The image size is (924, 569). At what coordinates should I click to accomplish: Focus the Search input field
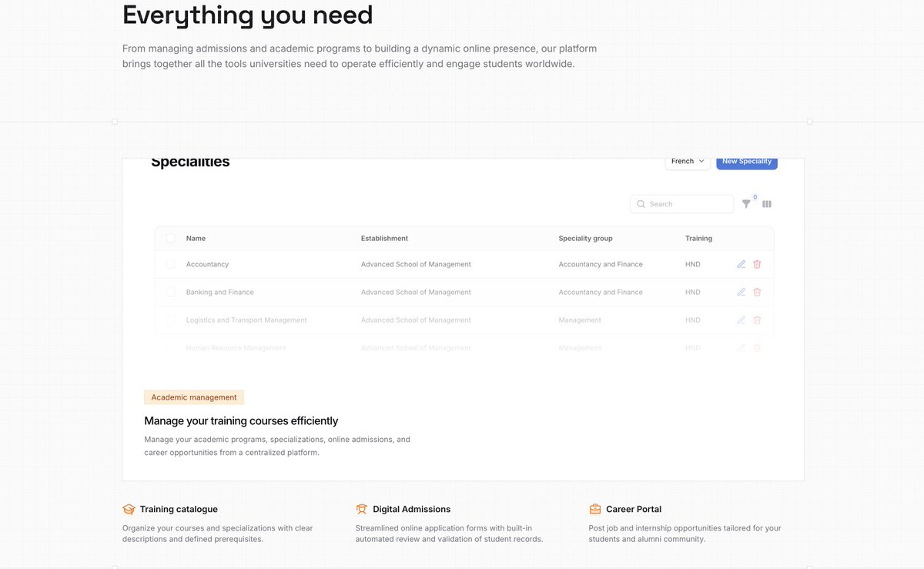coord(682,204)
